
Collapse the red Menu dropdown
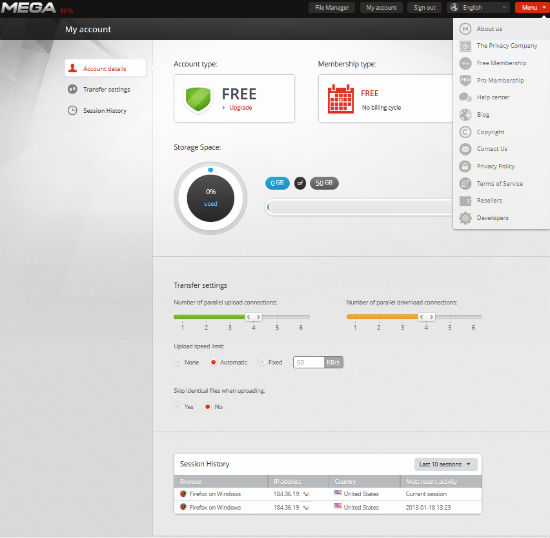tap(532, 7)
